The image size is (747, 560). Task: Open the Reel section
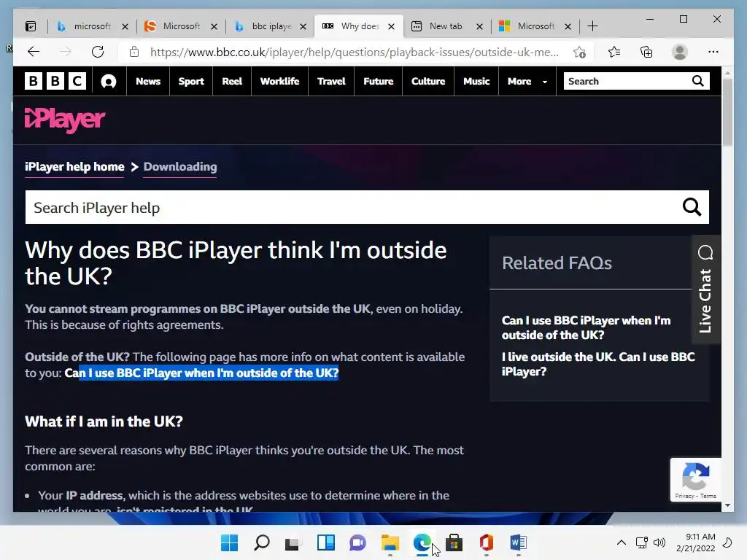coord(232,82)
